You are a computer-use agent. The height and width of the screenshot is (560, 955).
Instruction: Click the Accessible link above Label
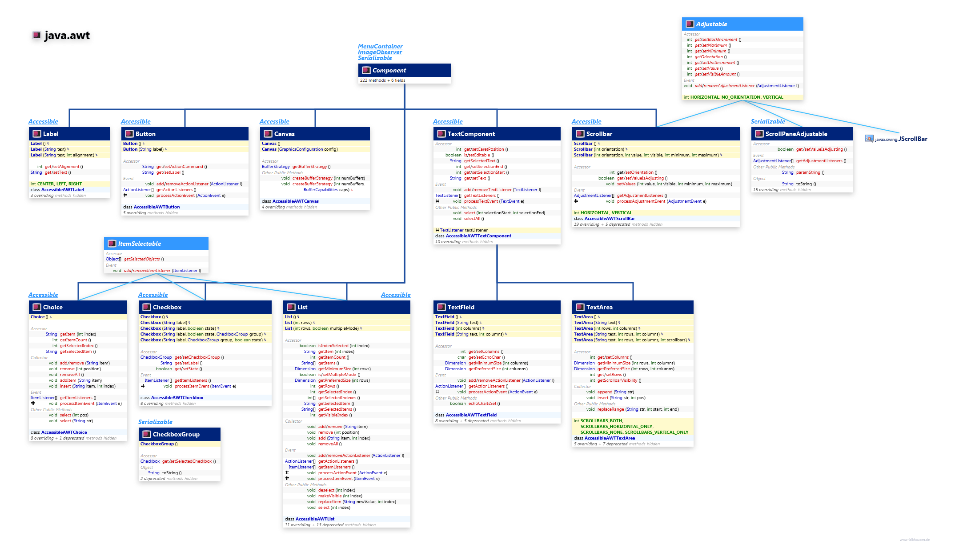43,121
